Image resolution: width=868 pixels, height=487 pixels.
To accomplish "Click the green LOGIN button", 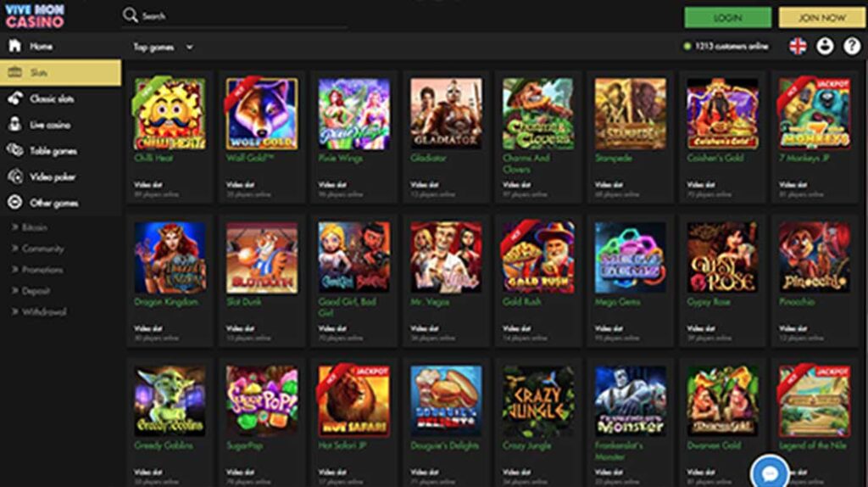I will click(x=727, y=18).
